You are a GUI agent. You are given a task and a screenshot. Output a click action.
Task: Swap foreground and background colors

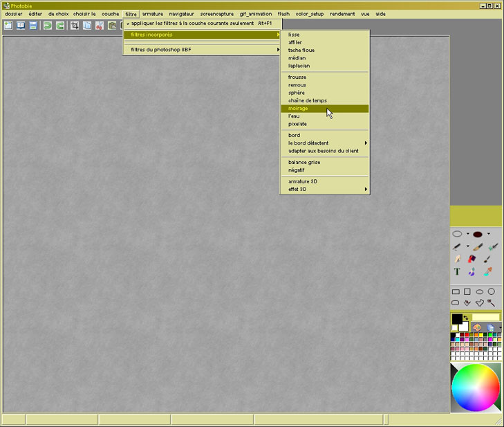[466, 318]
